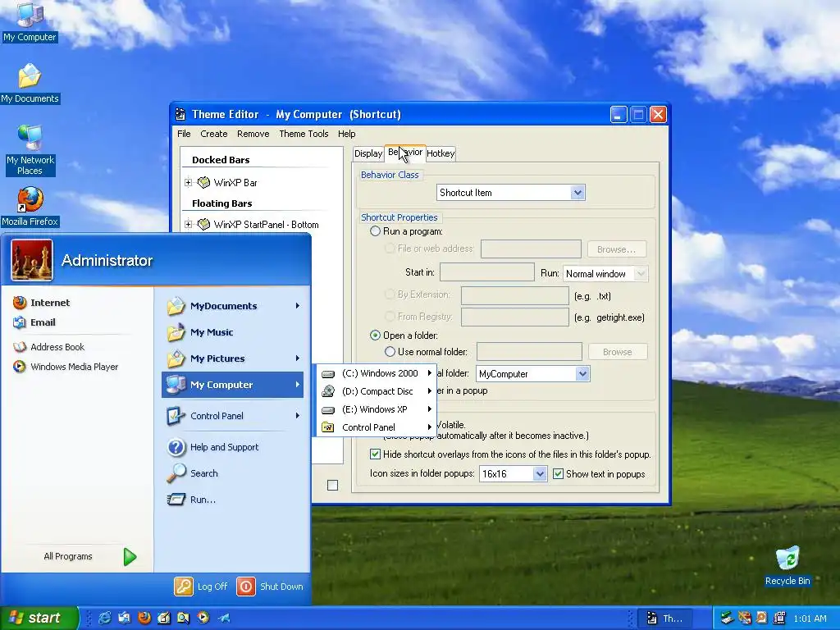The image size is (840, 630).
Task: Click the Theme Editor title bar icon
Action: tap(180, 114)
